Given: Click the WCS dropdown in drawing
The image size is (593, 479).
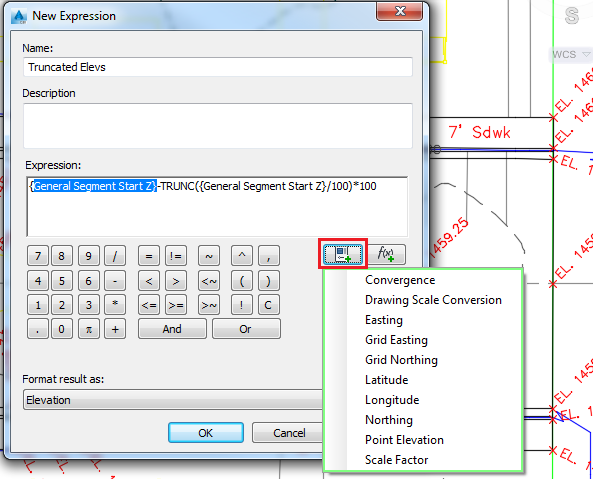Looking at the screenshot, I should (x=571, y=54).
